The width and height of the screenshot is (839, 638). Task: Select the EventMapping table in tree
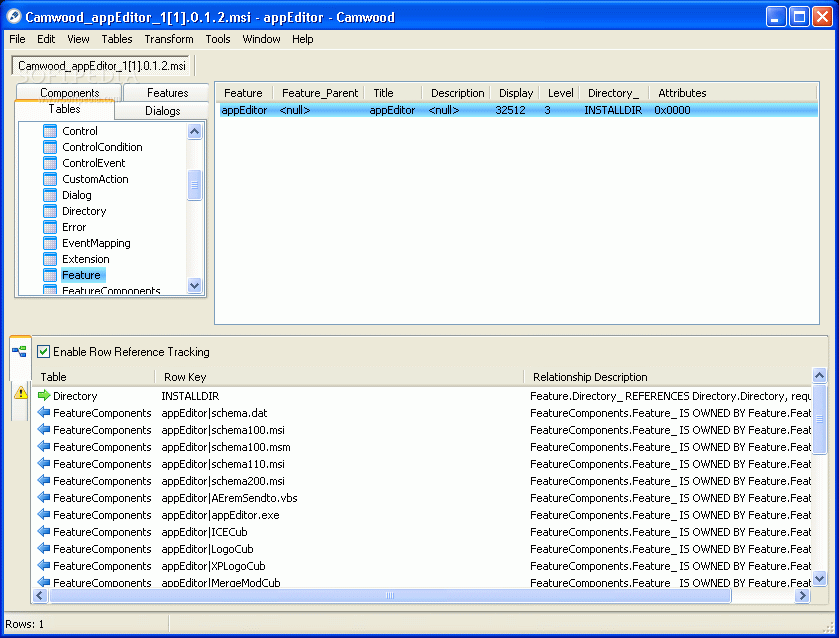point(96,244)
